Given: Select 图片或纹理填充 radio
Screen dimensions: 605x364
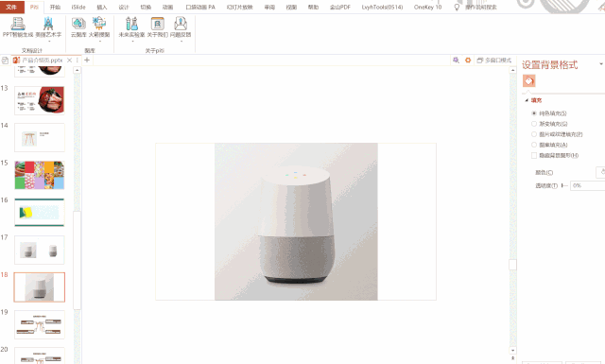Looking at the screenshot, I should click(534, 134).
